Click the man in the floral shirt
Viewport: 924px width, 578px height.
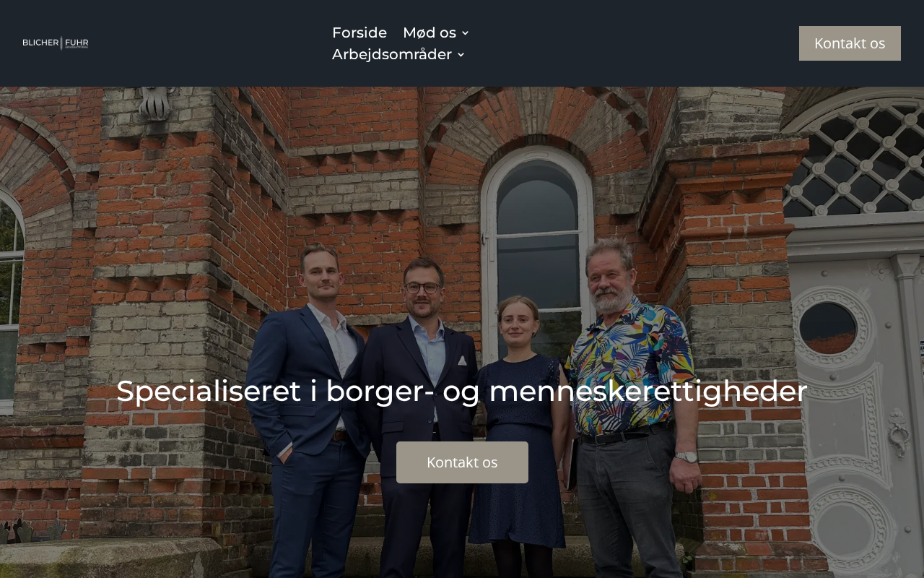click(x=628, y=405)
